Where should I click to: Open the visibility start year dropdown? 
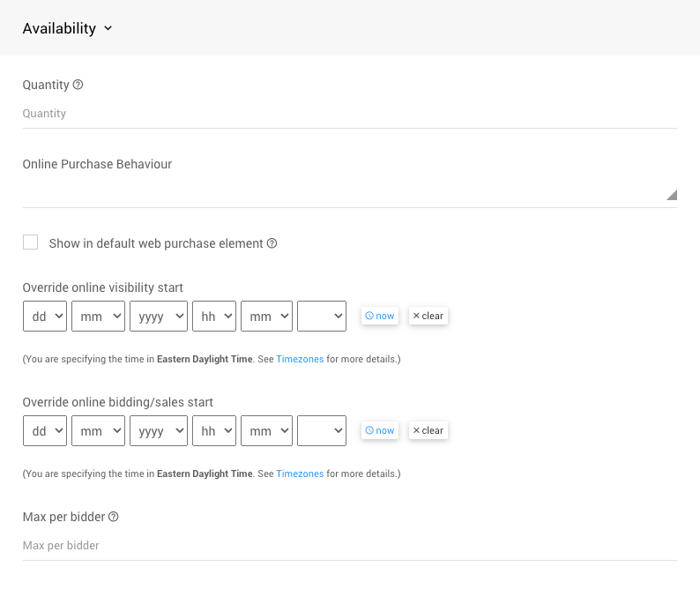[x=159, y=317]
